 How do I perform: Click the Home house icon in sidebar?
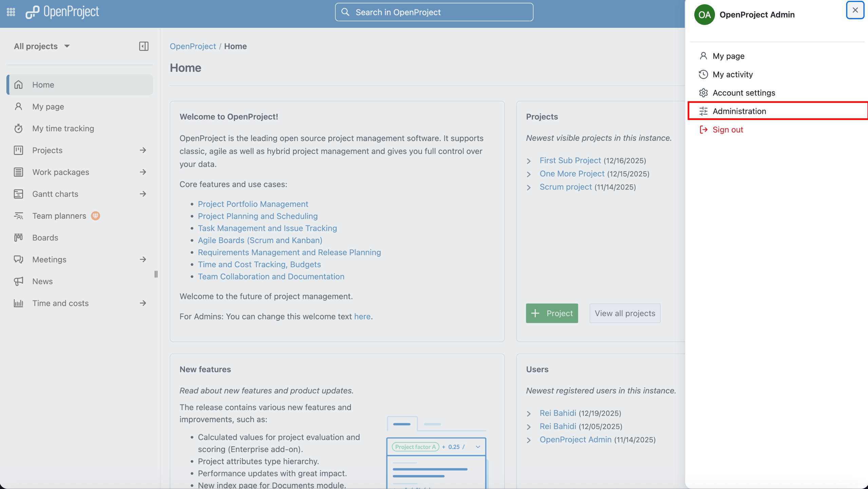18,85
